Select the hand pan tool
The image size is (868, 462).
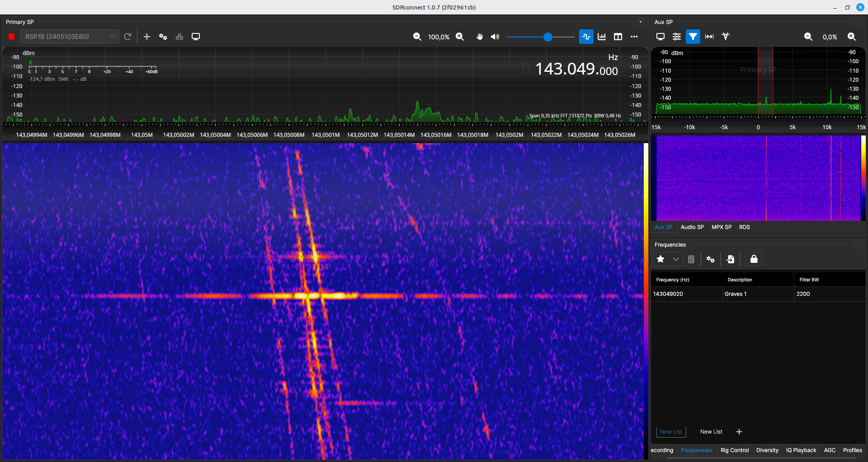click(480, 37)
